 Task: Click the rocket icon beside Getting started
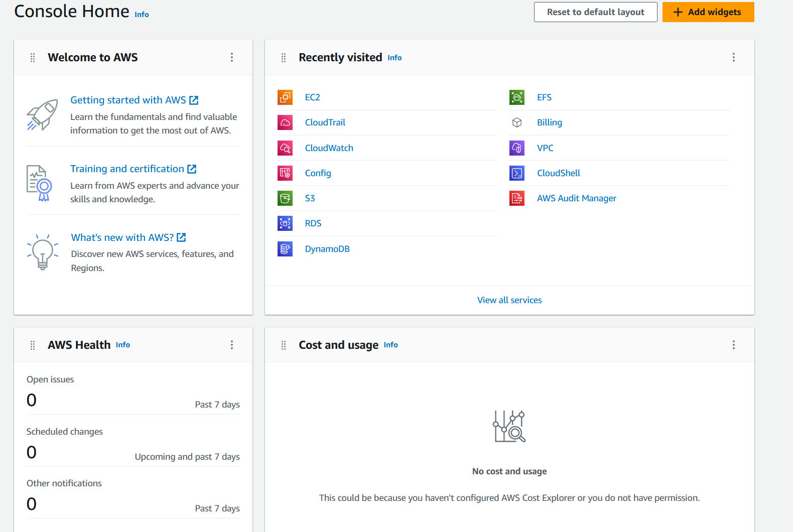click(42, 115)
